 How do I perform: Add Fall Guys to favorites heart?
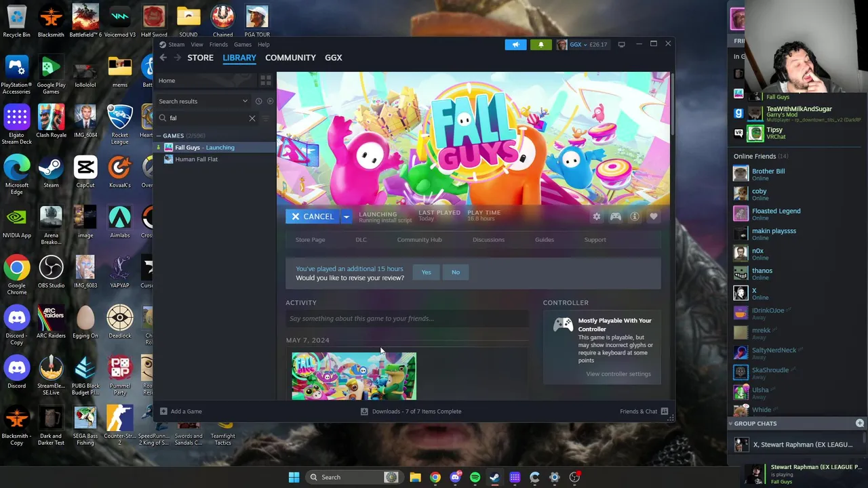tap(653, 217)
